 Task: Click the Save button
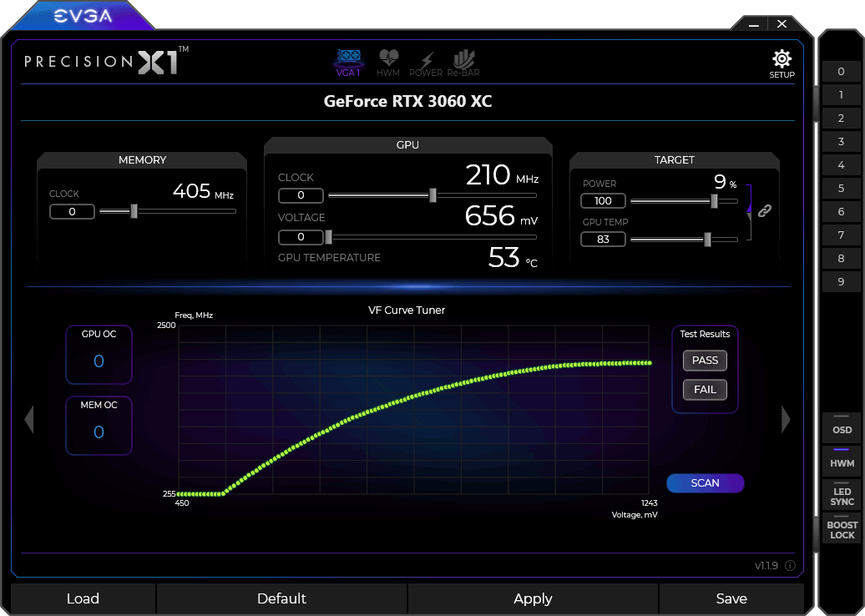(x=731, y=598)
